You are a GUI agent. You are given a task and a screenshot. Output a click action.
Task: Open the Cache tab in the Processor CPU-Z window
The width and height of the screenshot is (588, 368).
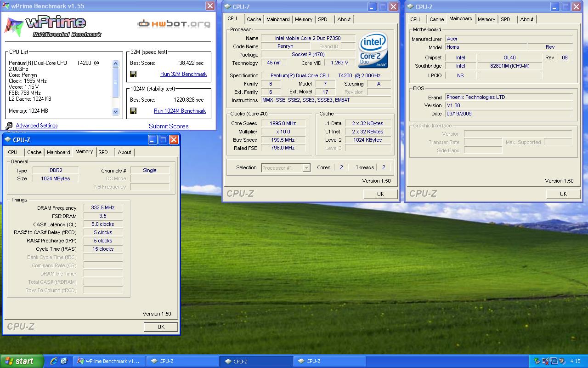click(254, 19)
